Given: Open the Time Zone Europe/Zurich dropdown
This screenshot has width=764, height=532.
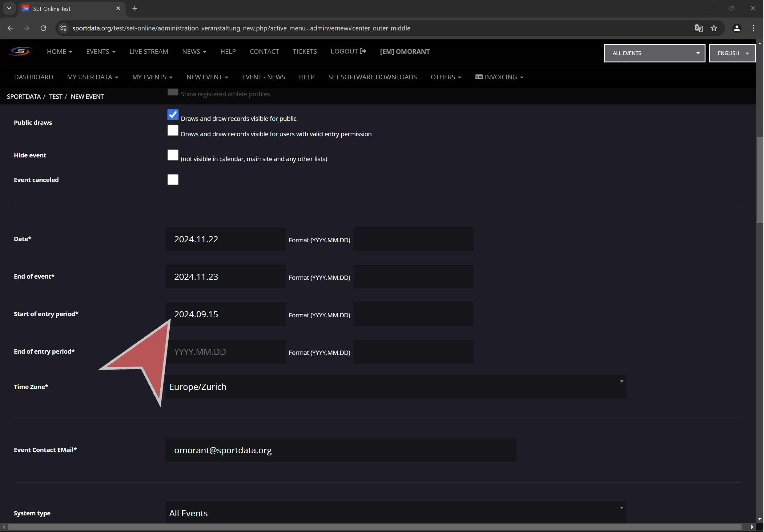Looking at the screenshot, I should pyautogui.click(x=396, y=387).
